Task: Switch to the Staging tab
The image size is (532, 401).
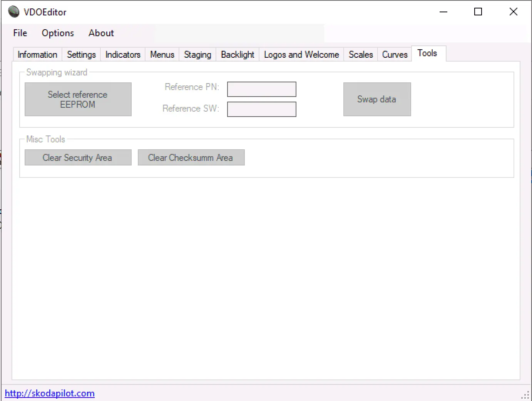Action: point(197,55)
